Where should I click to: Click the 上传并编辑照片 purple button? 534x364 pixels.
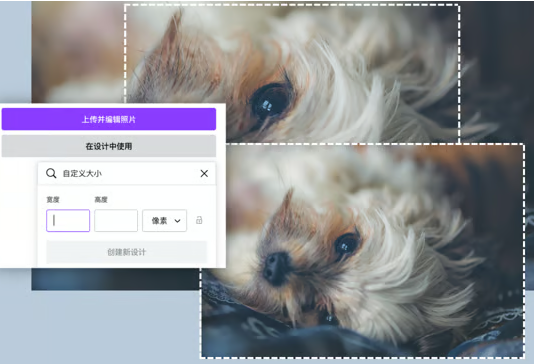click(109, 119)
